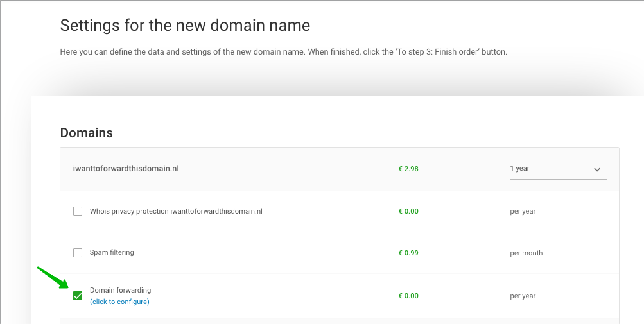Click the € 2.98 domain price
644x324 pixels.
pyautogui.click(x=408, y=169)
